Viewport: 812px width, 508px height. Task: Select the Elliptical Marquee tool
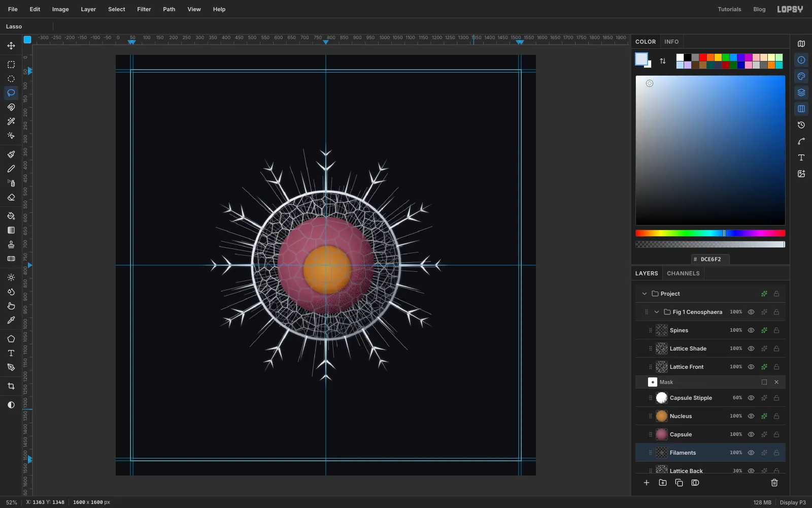(11, 79)
